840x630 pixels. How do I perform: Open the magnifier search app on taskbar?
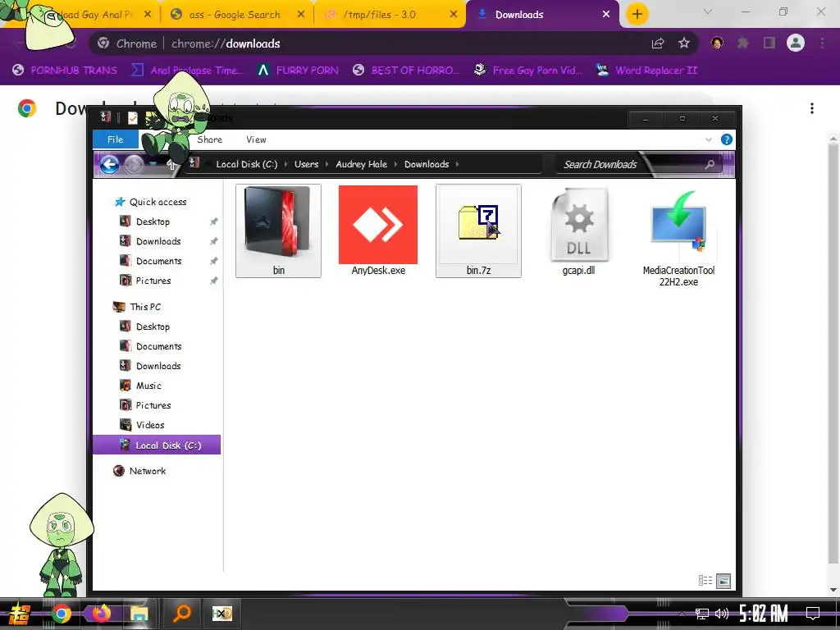[x=182, y=613]
